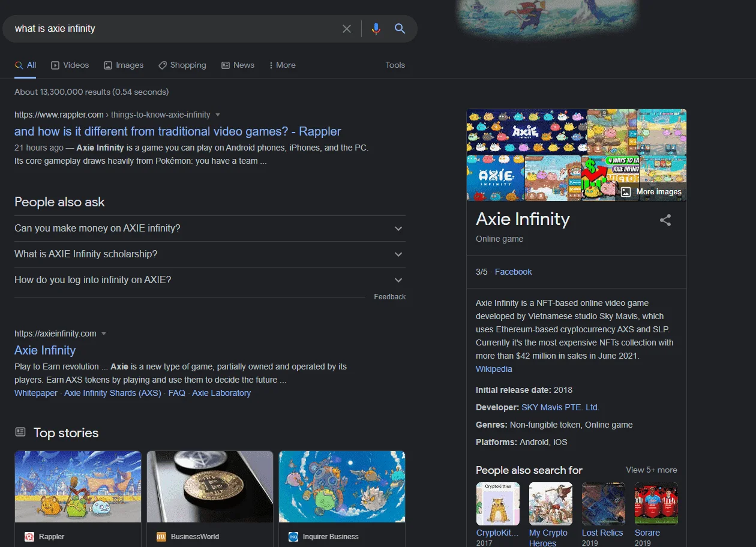Open the SKY Mavis PTE. Ltd. developer link
756x547 pixels.
(x=560, y=407)
